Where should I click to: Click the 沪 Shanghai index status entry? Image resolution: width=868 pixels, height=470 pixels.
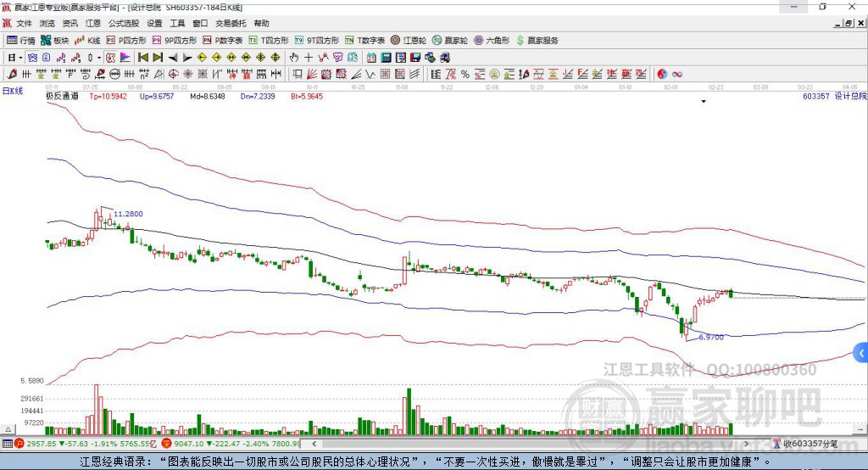point(85,444)
